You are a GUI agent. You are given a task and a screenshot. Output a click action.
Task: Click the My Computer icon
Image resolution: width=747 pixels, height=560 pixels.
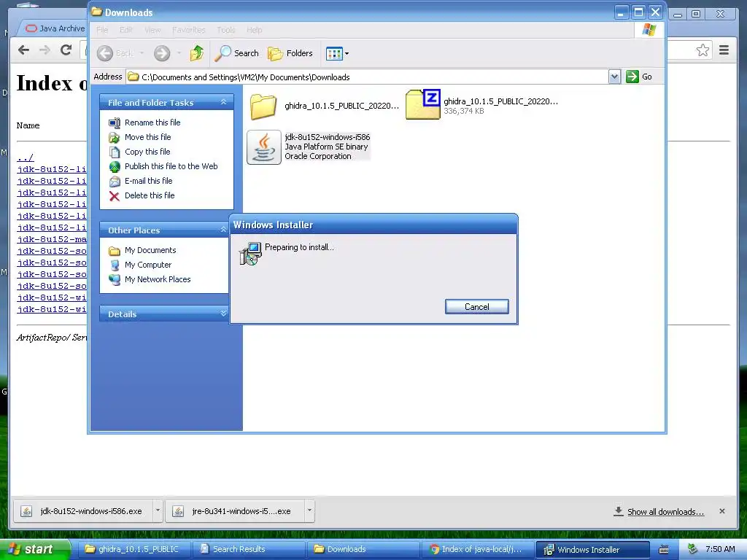click(115, 265)
